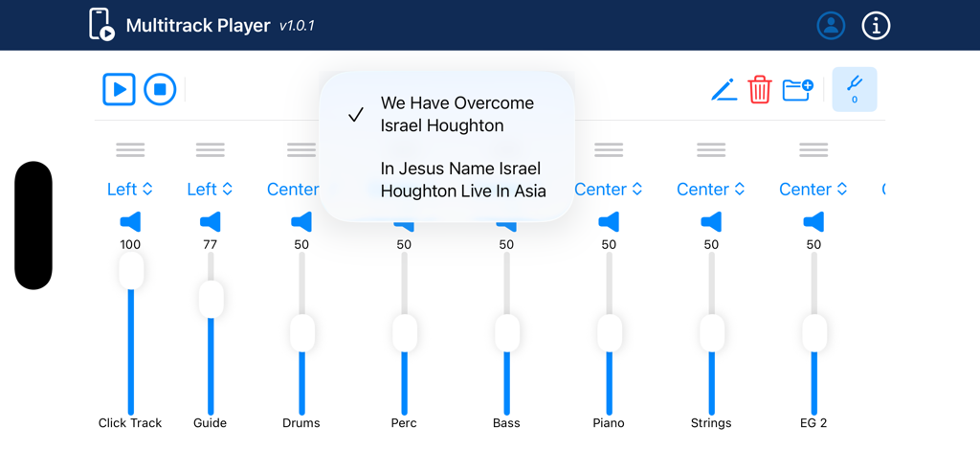This screenshot has height=451, width=980.
Task: Click the Strings track reorder handle
Action: (711, 150)
